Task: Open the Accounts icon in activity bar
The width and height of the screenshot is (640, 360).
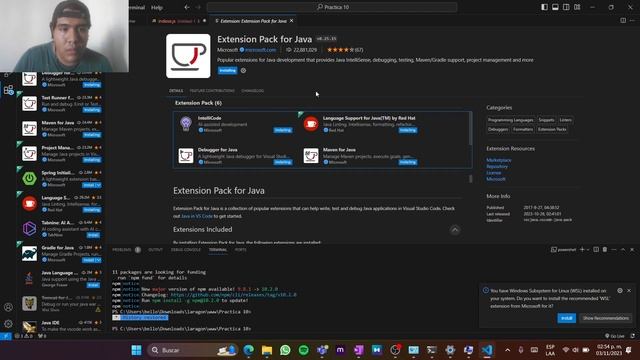Action: 8,307
